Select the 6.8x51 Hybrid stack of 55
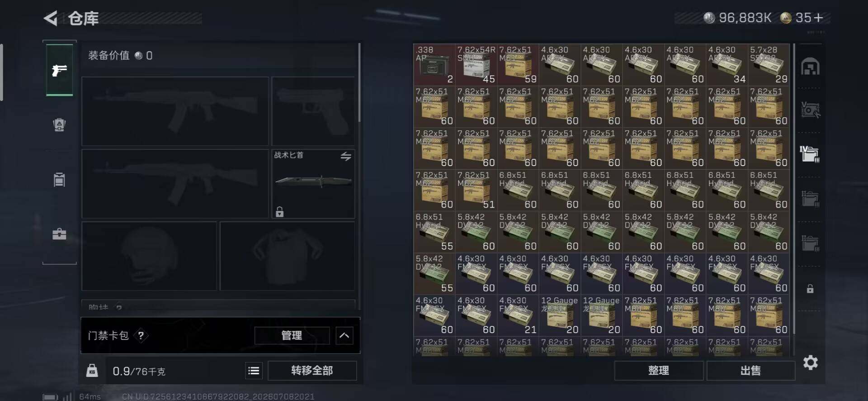This screenshot has width=868, height=401. (x=434, y=232)
